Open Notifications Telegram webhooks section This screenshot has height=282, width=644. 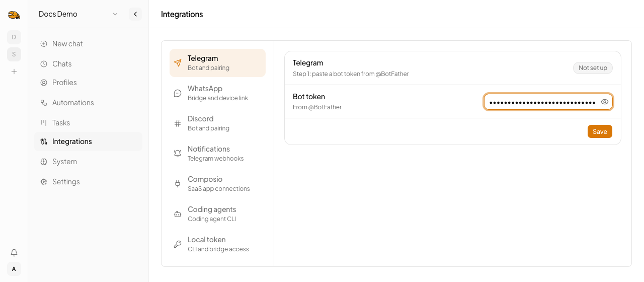(217, 154)
